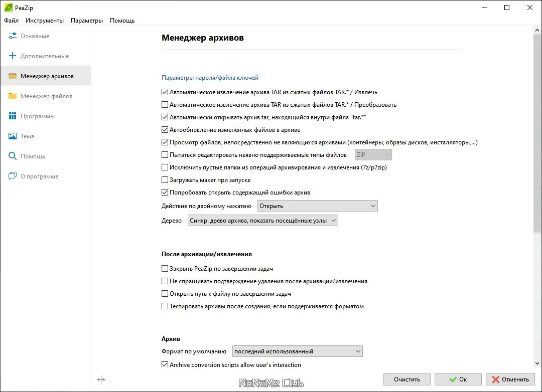Open the Дерево dropdown list
The image size is (542, 392).
(262, 221)
